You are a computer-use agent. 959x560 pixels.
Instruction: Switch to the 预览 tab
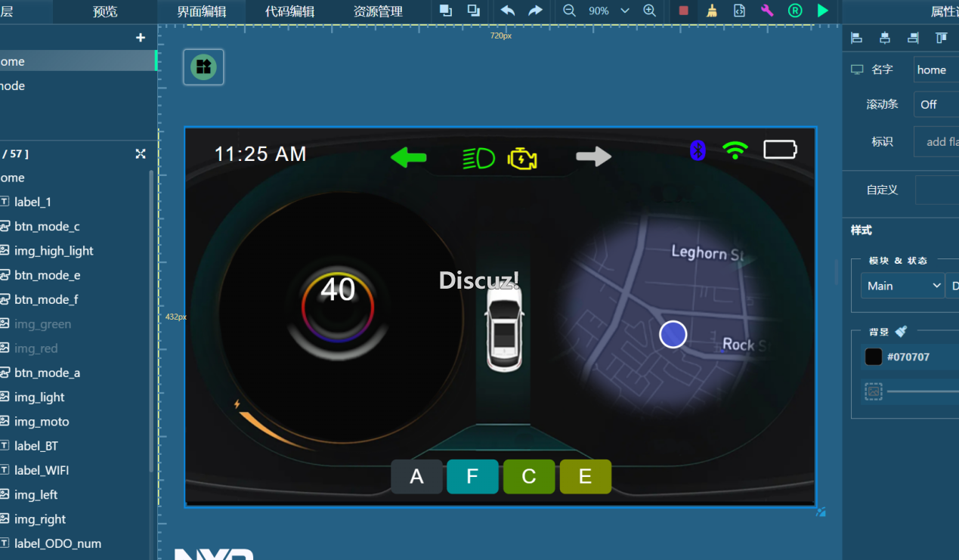105,11
